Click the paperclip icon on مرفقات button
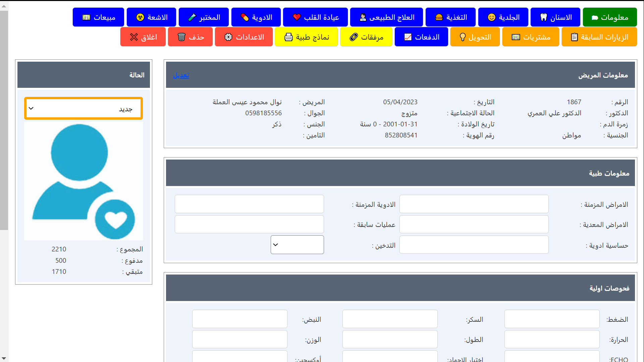This screenshot has width=644, height=362. [x=354, y=37]
